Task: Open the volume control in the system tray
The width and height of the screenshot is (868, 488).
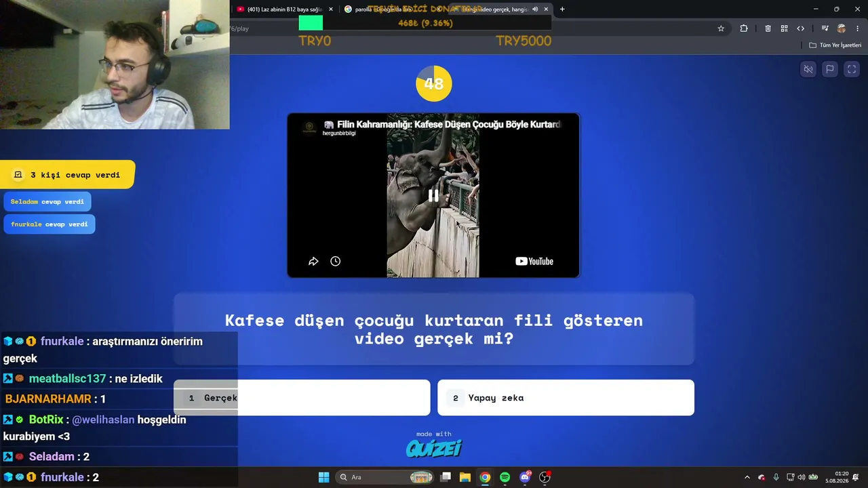Action: (802, 477)
